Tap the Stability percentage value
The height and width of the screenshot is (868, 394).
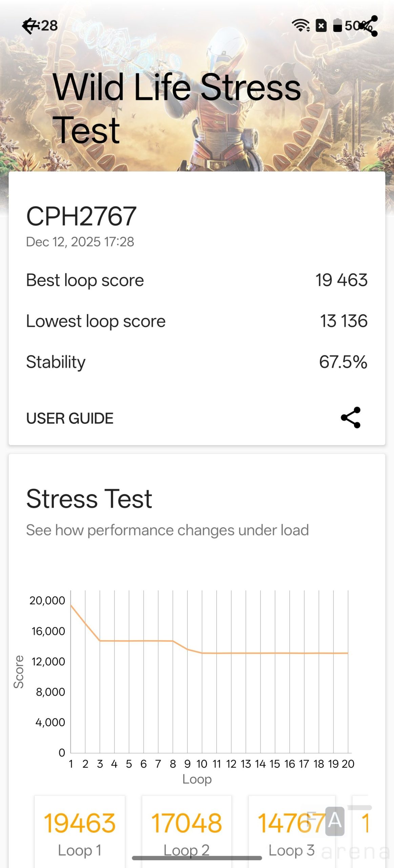[x=343, y=362]
